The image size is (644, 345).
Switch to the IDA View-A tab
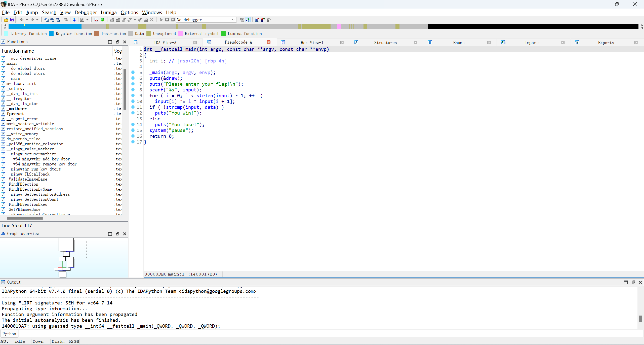coord(165,43)
